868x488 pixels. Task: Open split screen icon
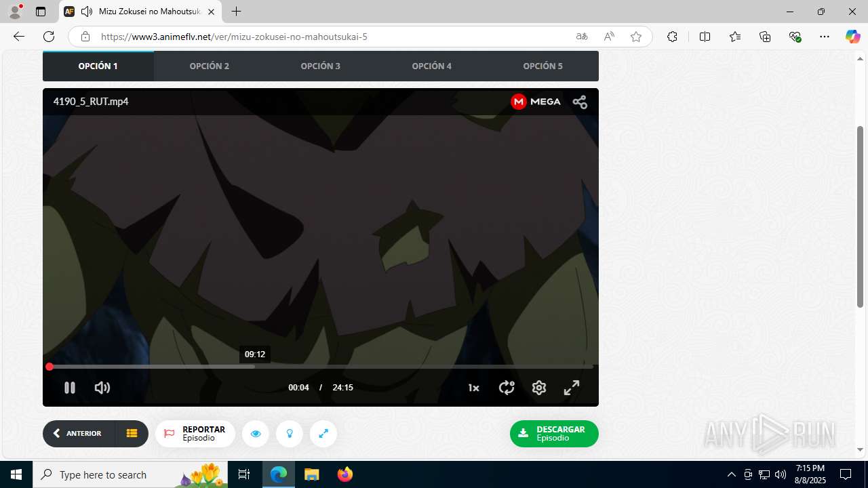(x=705, y=37)
